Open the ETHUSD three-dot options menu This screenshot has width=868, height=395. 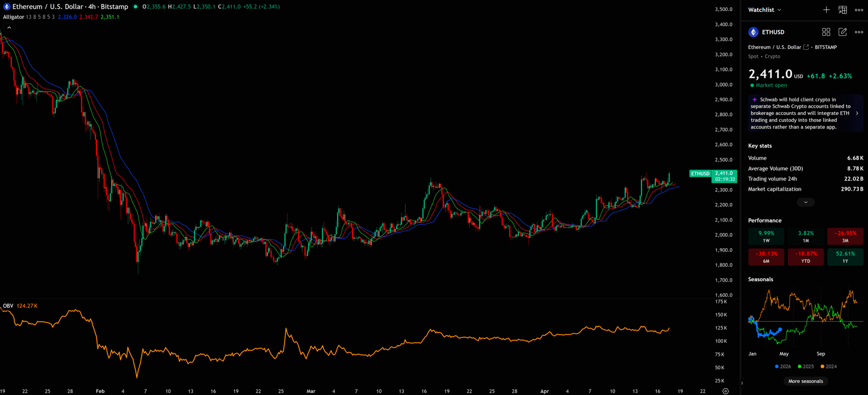pyautogui.click(x=859, y=32)
